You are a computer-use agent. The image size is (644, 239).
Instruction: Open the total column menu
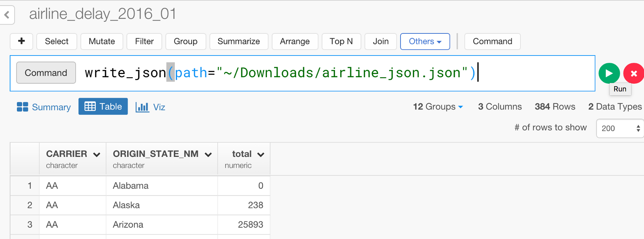261,155
